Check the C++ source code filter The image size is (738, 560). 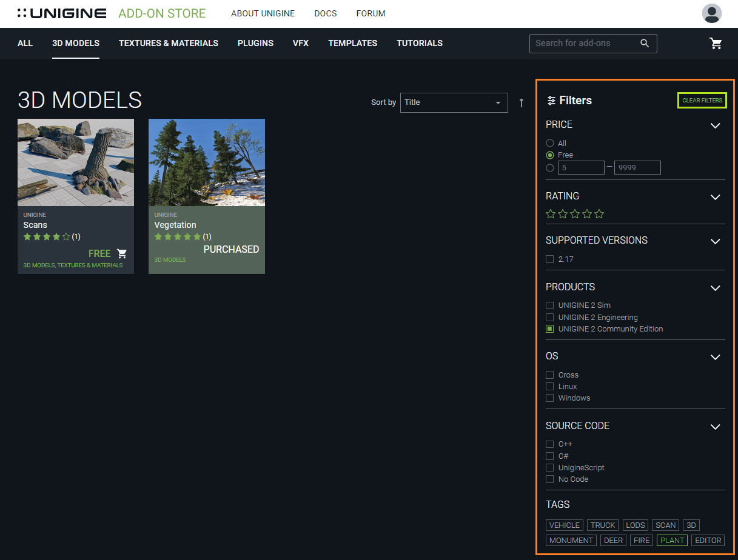(x=550, y=444)
